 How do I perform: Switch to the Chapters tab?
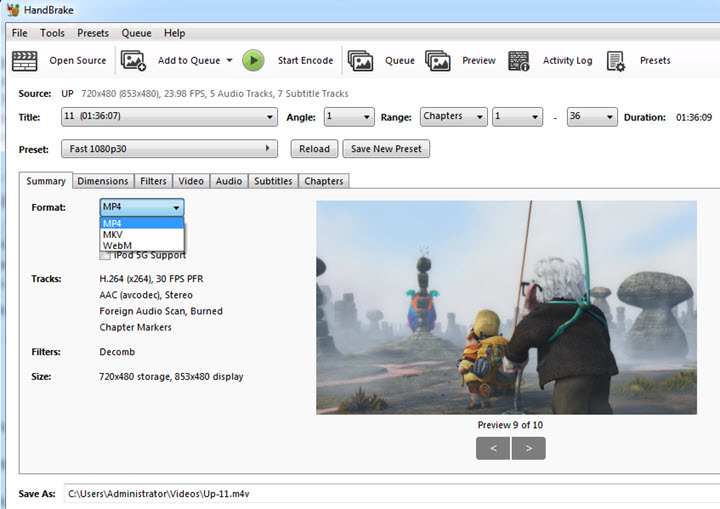pyautogui.click(x=324, y=181)
